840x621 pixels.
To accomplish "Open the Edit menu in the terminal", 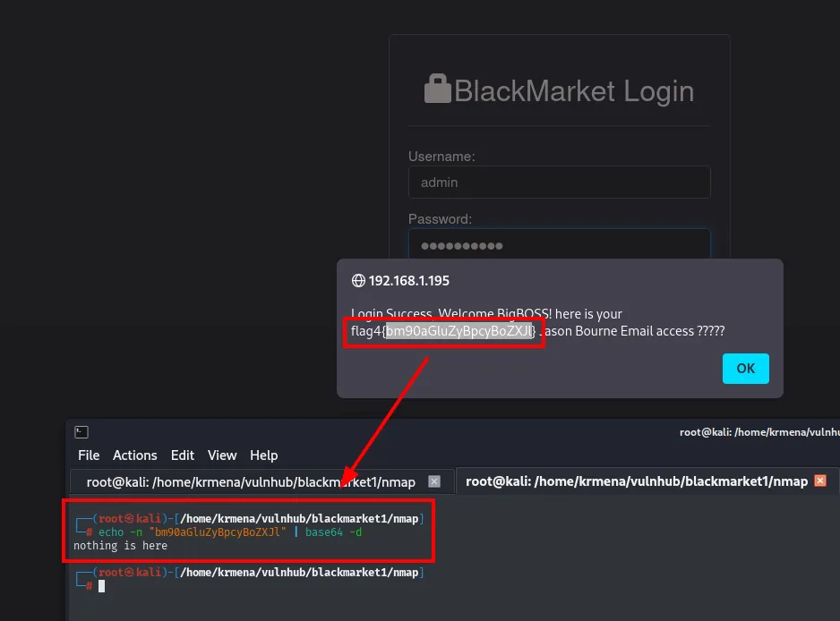I will (183, 455).
